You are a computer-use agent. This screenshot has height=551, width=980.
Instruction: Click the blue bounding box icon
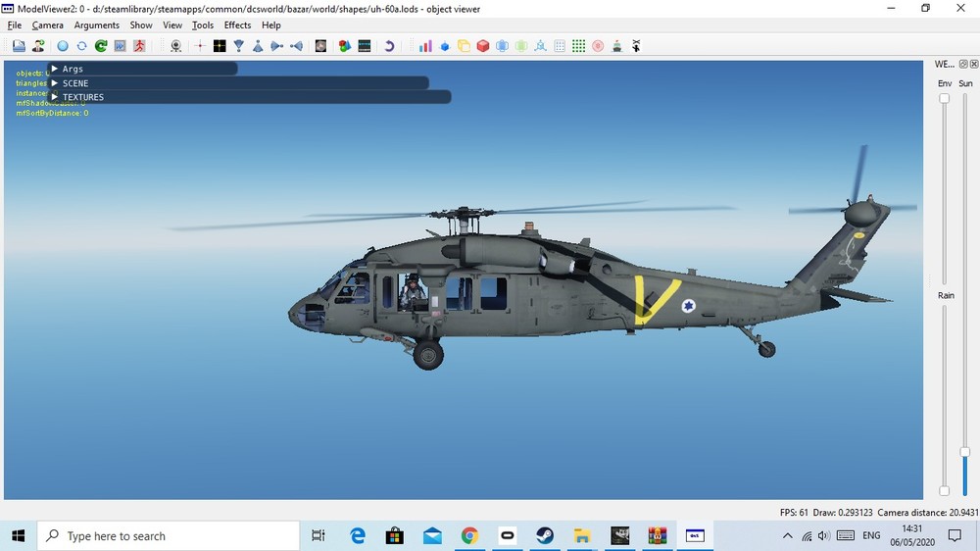tap(502, 46)
